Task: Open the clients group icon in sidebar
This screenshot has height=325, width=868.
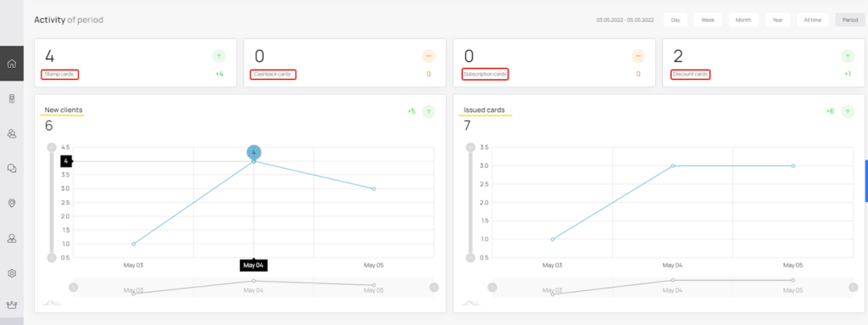Action: pyautogui.click(x=12, y=134)
